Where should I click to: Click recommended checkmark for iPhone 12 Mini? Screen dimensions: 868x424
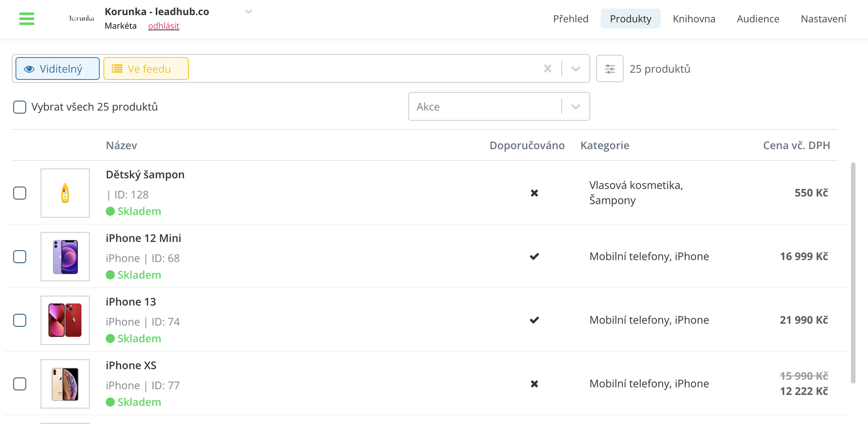pyautogui.click(x=534, y=257)
